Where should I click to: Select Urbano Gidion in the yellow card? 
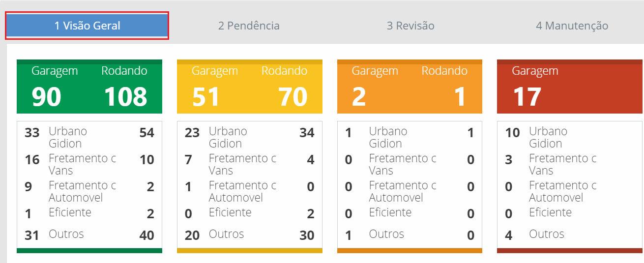pyautogui.click(x=228, y=138)
